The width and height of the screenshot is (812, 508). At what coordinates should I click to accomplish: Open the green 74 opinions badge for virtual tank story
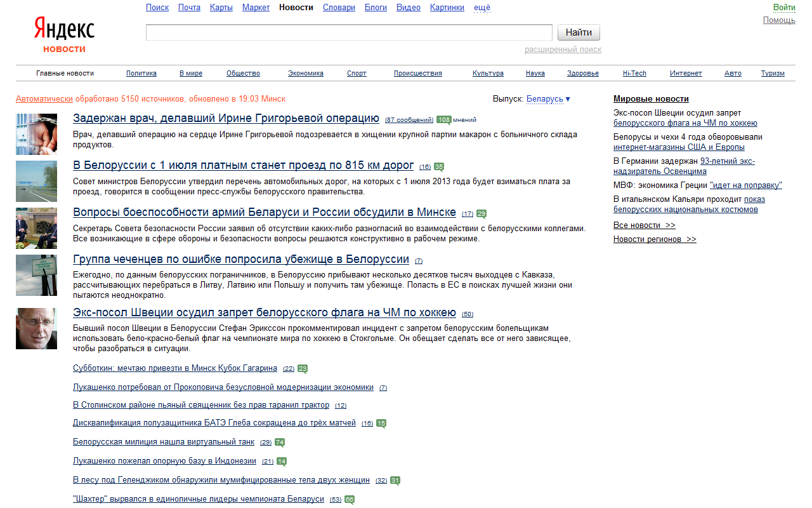point(280,442)
